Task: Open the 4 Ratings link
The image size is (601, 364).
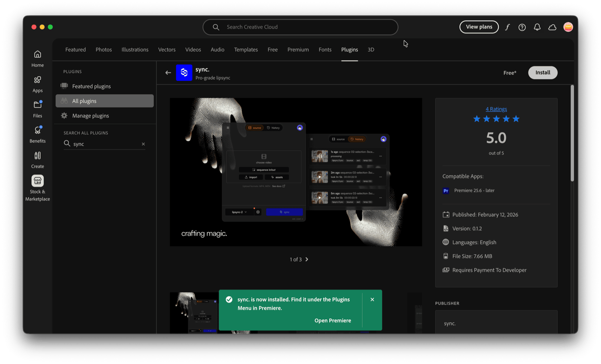Action: [496, 109]
